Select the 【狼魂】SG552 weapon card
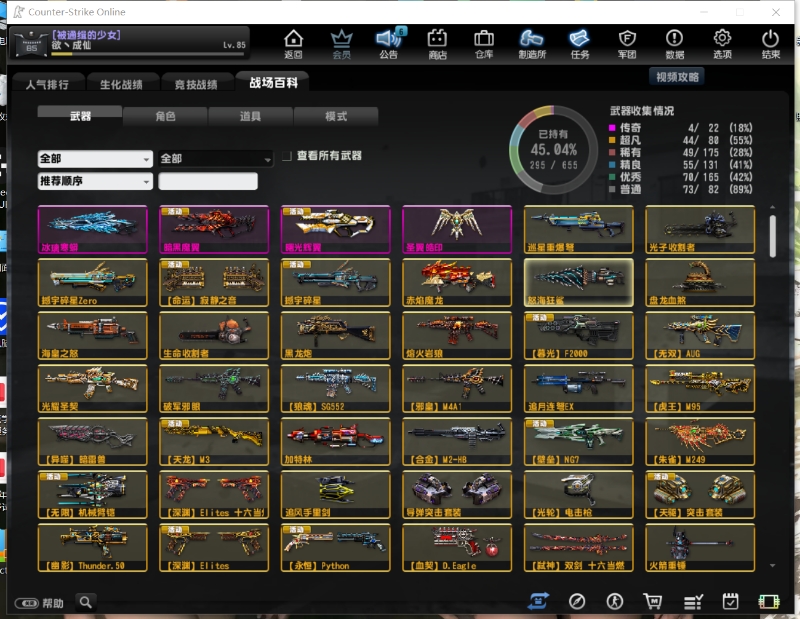 335,389
